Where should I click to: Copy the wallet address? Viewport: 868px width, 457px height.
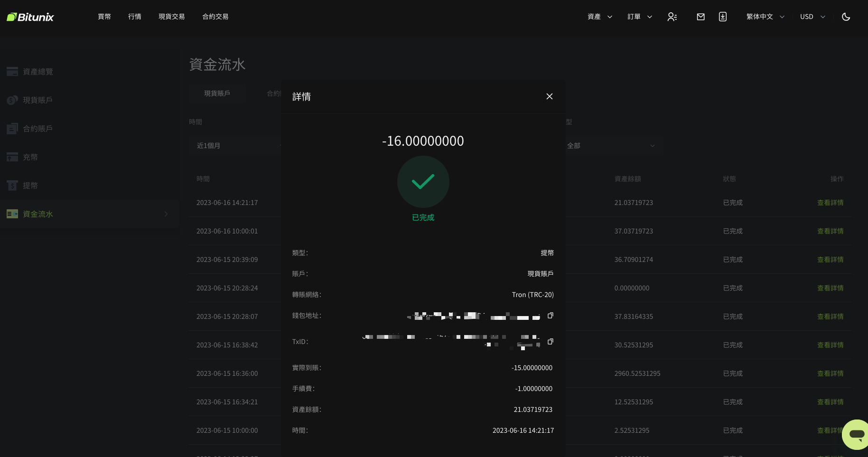click(551, 316)
